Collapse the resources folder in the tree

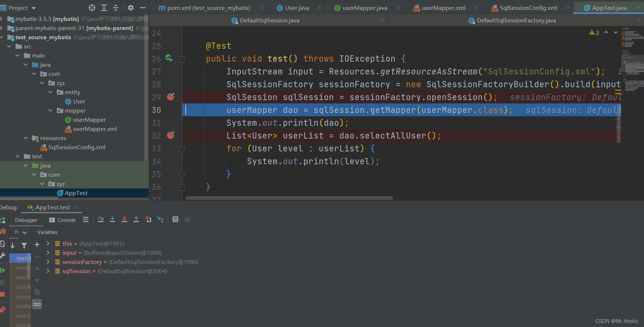click(26, 138)
